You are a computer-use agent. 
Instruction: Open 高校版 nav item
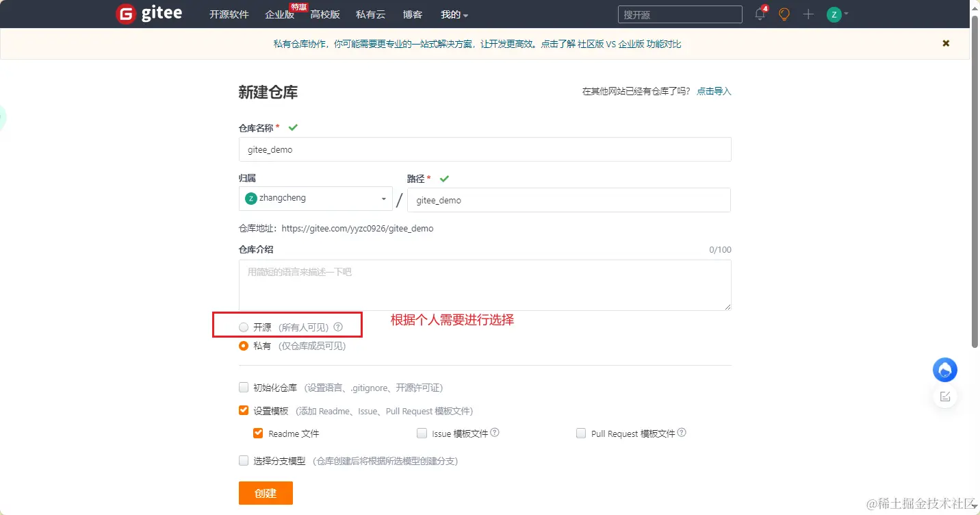coord(325,14)
